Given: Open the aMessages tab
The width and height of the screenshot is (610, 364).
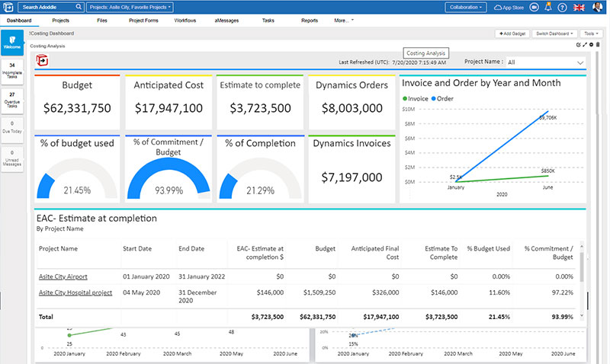Looking at the screenshot, I should pos(226,21).
